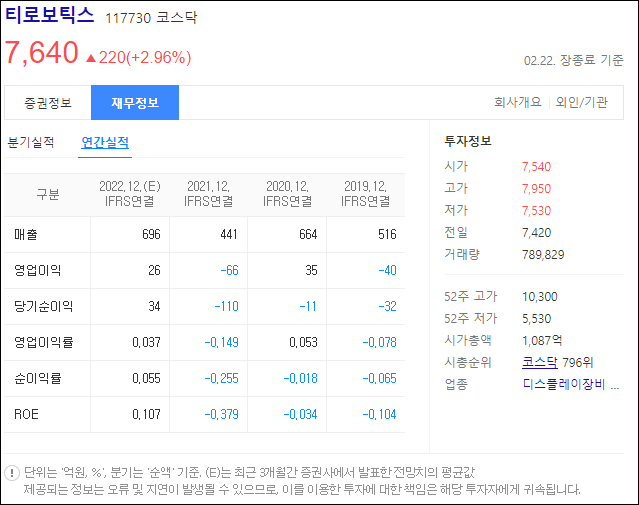Viewport: 639px width, 505px height.
Task: Click 순이익률 value 0.055
Action: click(x=146, y=378)
